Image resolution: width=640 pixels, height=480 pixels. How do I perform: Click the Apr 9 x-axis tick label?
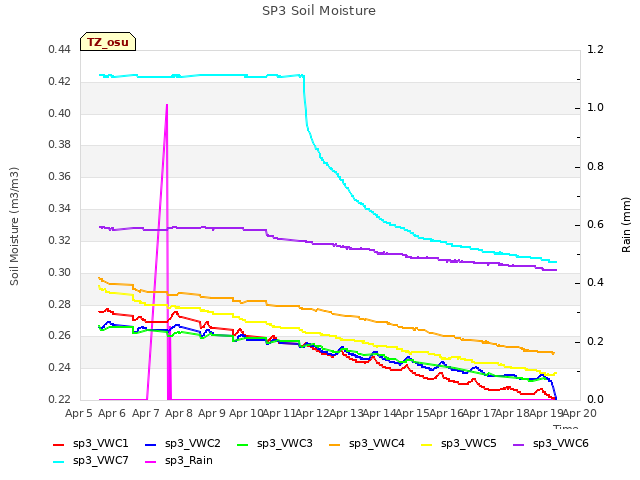point(212,413)
